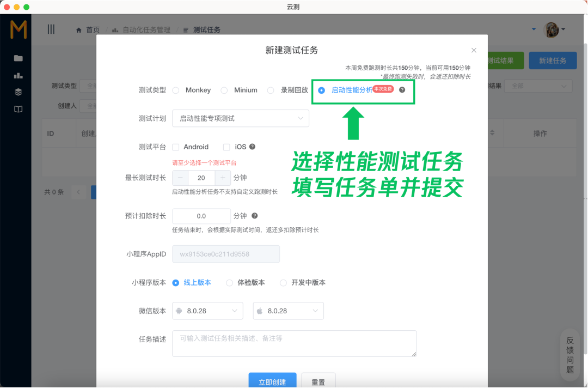Click the minus button of 最长测试时长

(x=180, y=178)
